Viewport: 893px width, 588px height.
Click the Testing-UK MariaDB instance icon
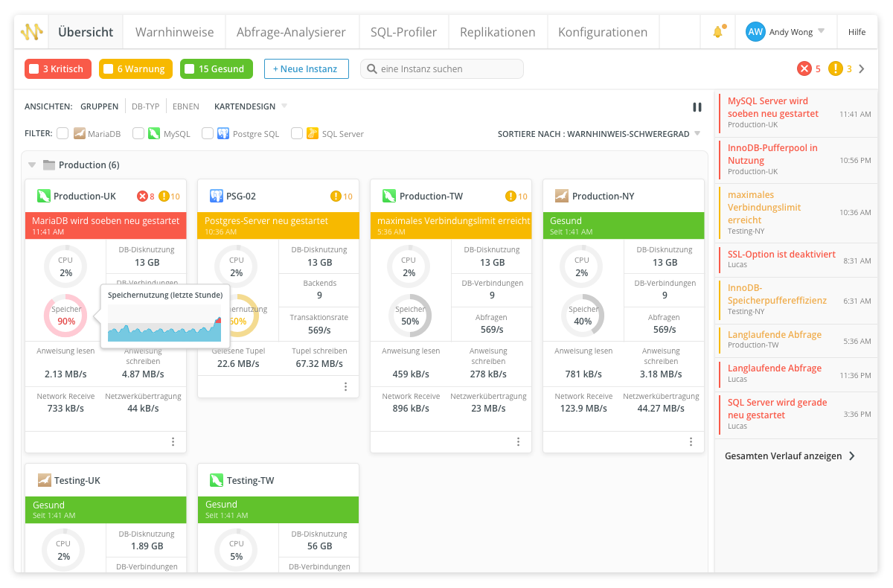click(x=44, y=480)
